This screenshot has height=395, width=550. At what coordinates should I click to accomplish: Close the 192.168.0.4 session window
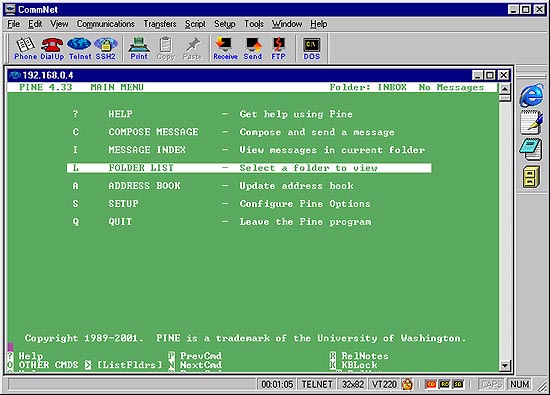[x=503, y=75]
